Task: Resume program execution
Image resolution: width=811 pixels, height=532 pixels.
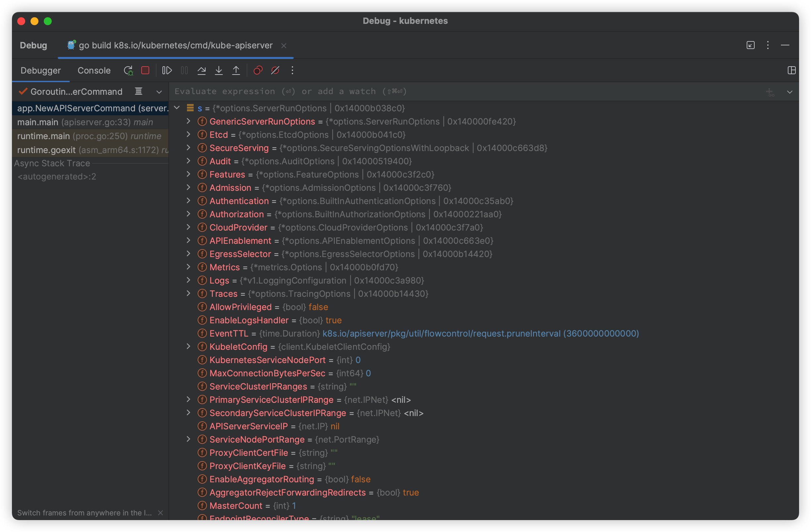Action: 167,71
